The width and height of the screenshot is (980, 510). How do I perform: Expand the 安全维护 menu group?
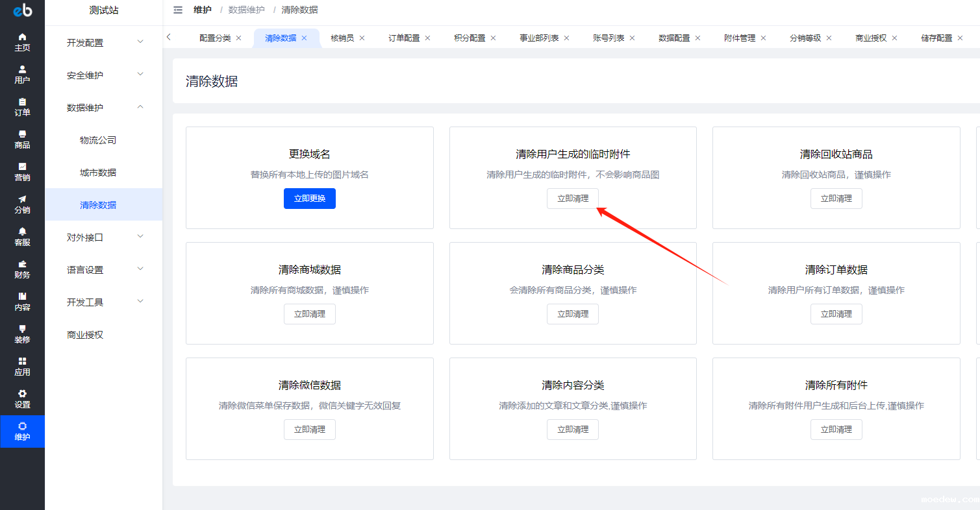(104, 75)
